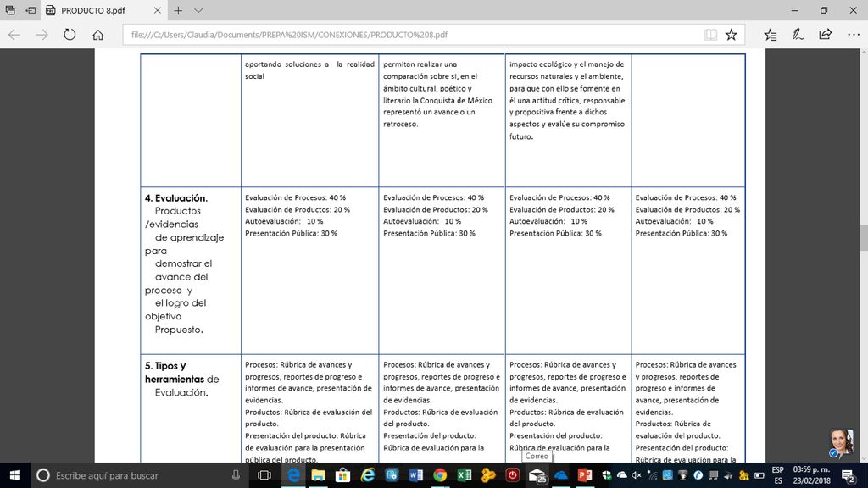
Task: Open Task View
Action: click(264, 475)
